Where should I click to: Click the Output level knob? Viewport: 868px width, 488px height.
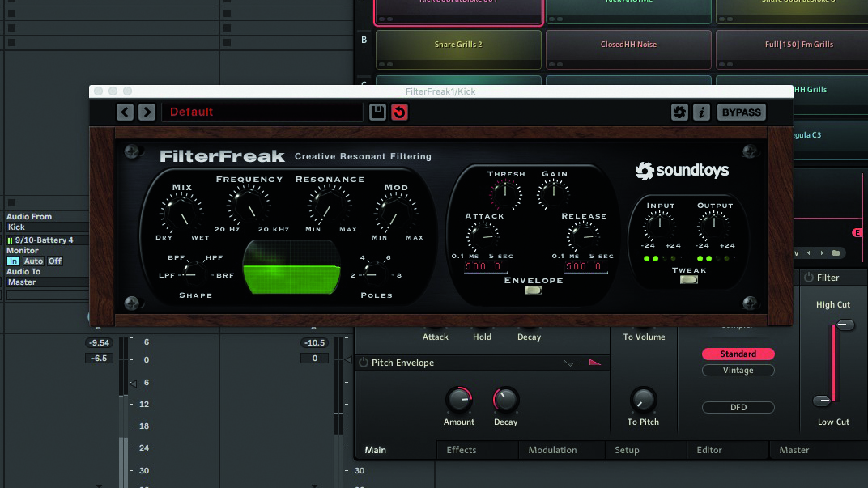(713, 226)
